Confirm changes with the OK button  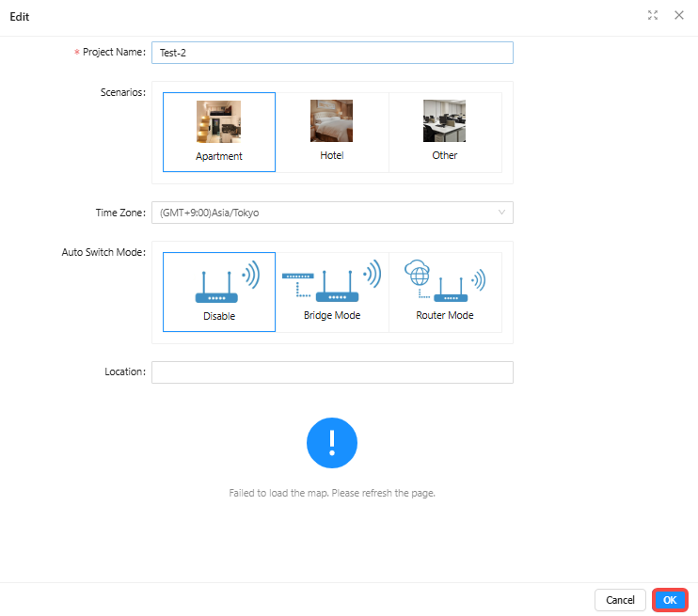(x=670, y=600)
